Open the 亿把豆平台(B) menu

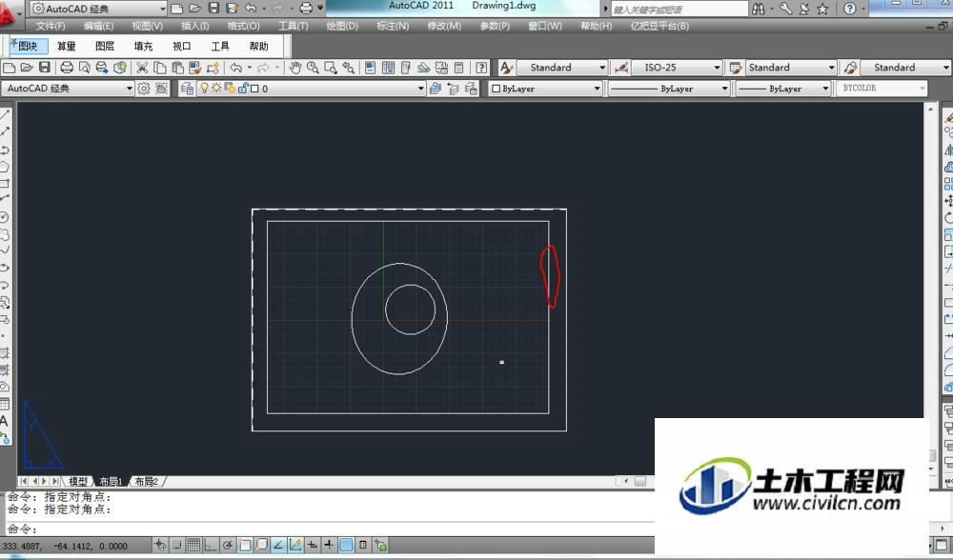[x=659, y=26]
